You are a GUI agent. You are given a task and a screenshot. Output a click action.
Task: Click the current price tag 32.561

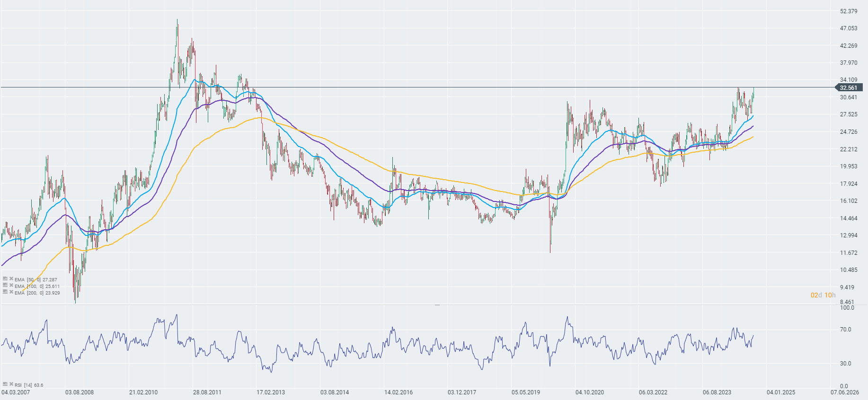[x=848, y=87]
